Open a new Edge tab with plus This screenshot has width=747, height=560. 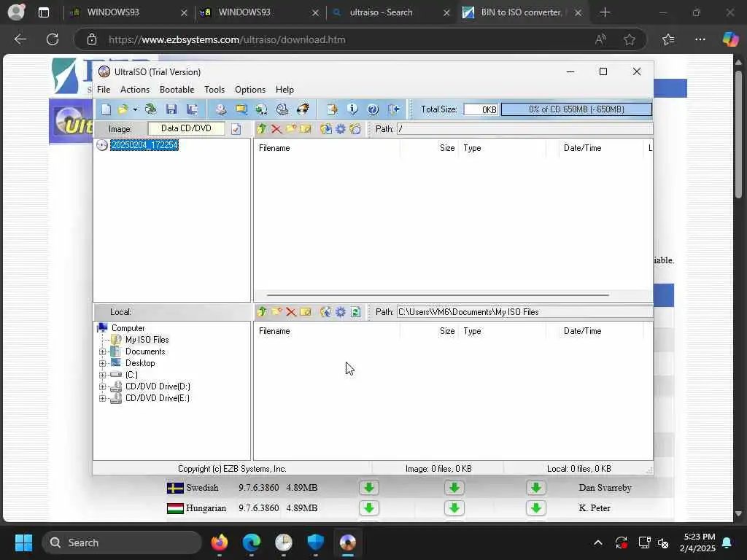click(x=605, y=12)
